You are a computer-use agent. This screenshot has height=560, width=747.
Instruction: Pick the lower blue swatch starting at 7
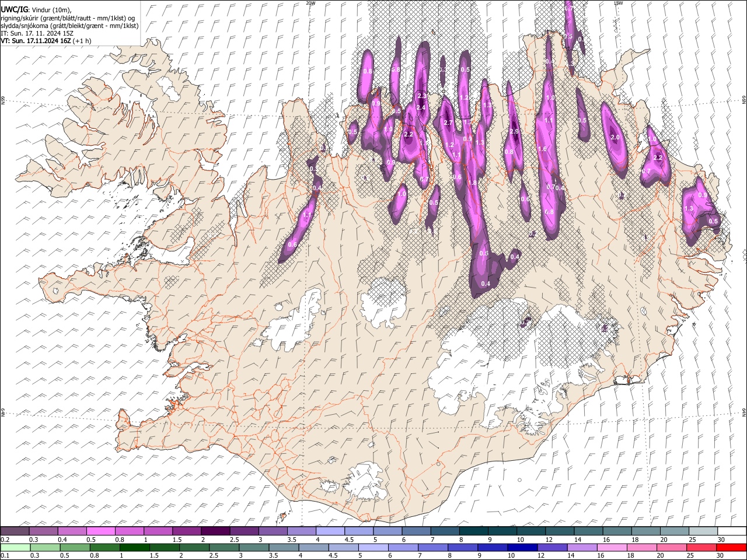(x=433, y=547)
